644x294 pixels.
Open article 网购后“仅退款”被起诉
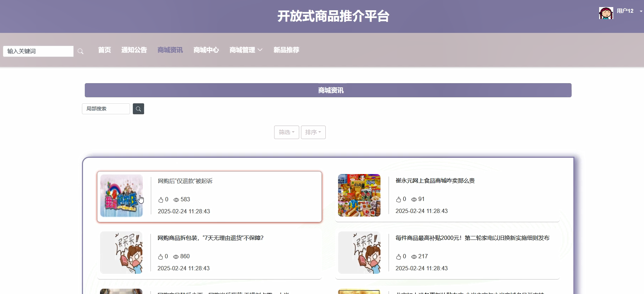pos(185,181)
